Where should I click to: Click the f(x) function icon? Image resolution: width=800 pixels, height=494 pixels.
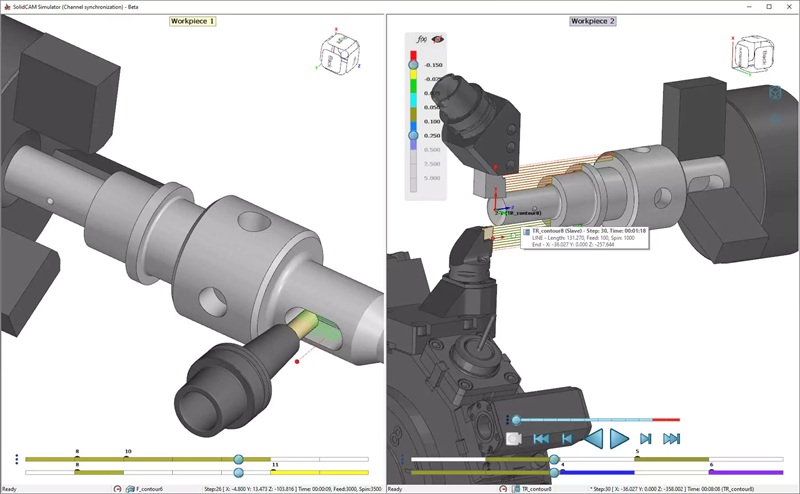point(421,39)
